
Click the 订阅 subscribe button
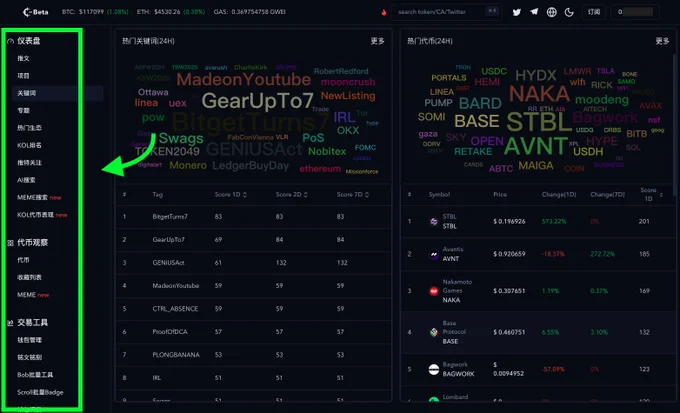[594, 12]
